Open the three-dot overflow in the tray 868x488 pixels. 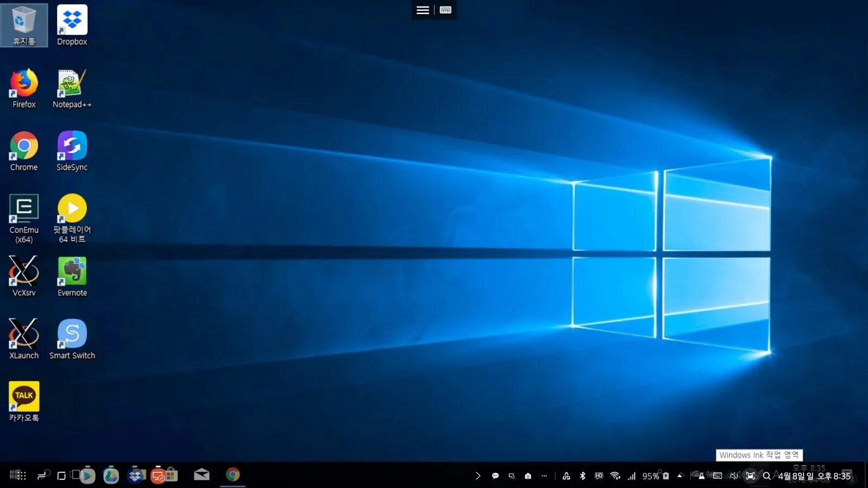pyautogui.click(x=544, y=476)
